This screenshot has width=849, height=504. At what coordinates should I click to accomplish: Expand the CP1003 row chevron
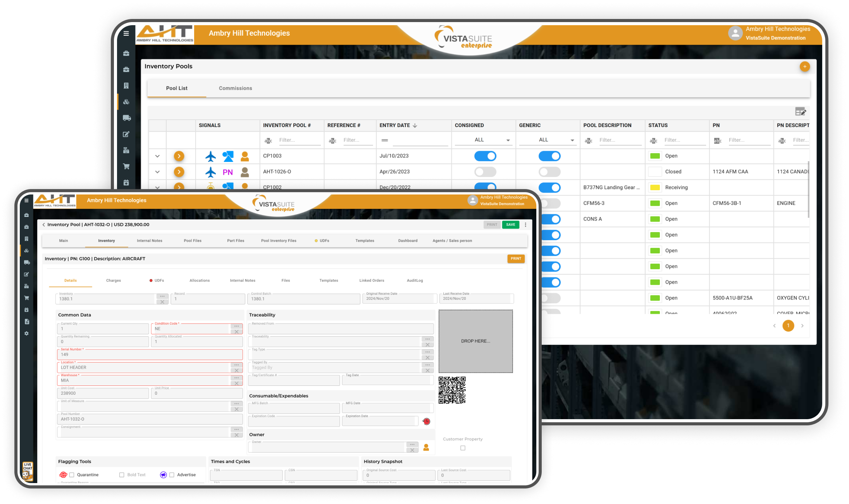point(157,156)
